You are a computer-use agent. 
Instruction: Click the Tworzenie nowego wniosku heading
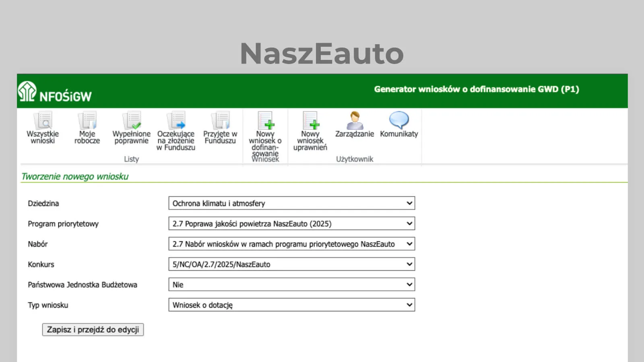(75, 177)
